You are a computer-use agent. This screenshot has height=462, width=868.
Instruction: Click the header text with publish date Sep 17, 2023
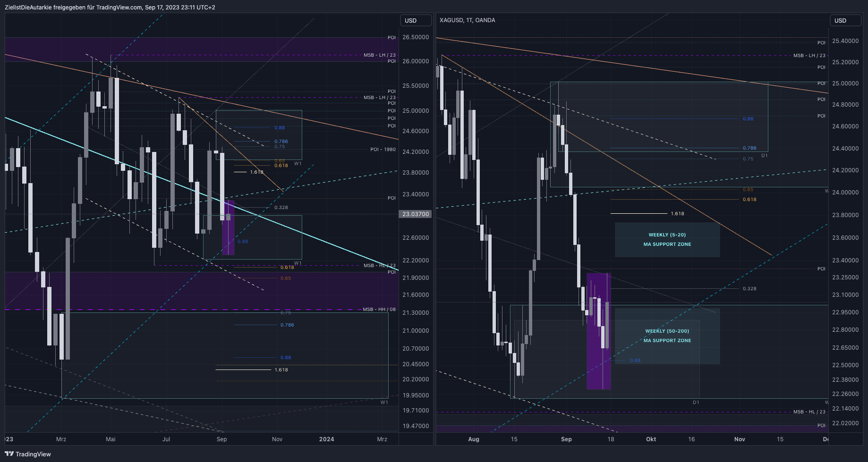(110, 8)
